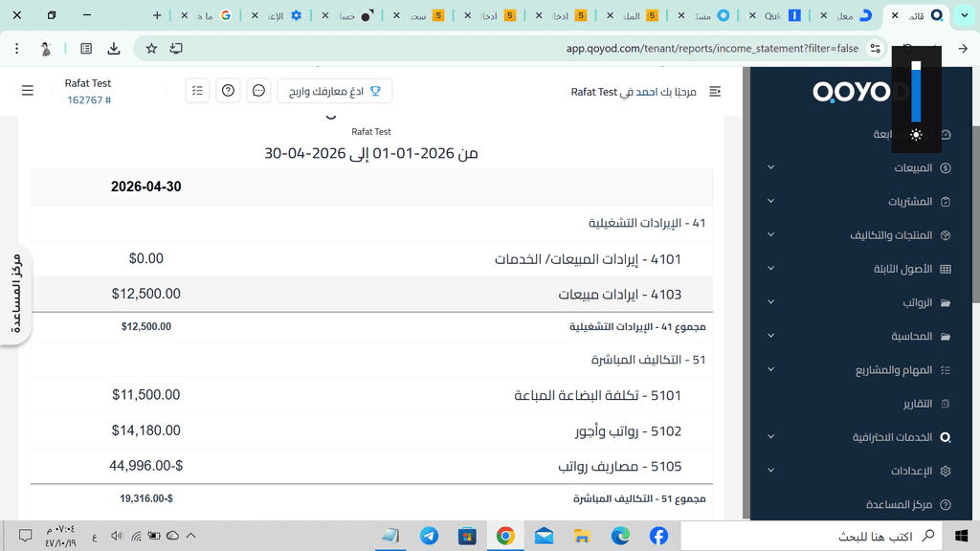Viewport: 980px width, 551px height.
Task: Click the الرواتب folder icon
Action: [945, 303]
